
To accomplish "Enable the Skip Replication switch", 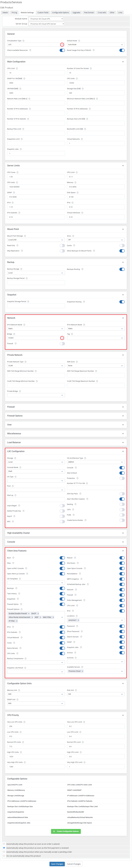I will [x=62, y=251].
